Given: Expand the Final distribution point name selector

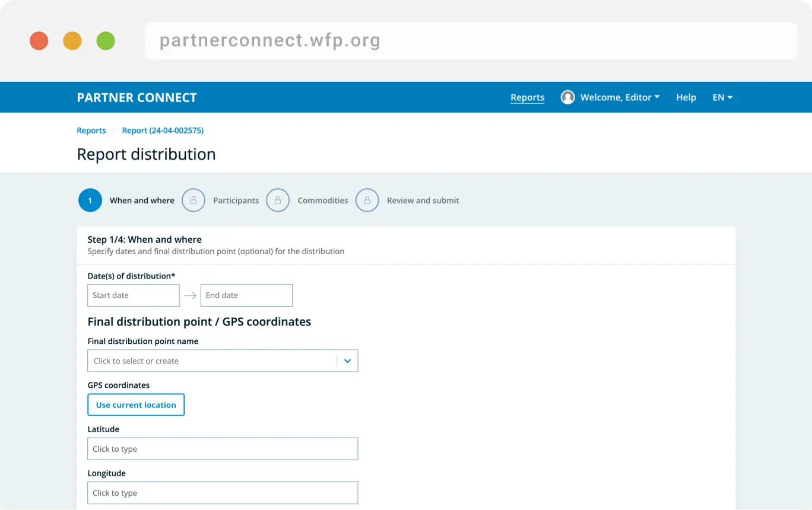Looking at the screenshot, I should pyautogui.click(x=347, y=360).
